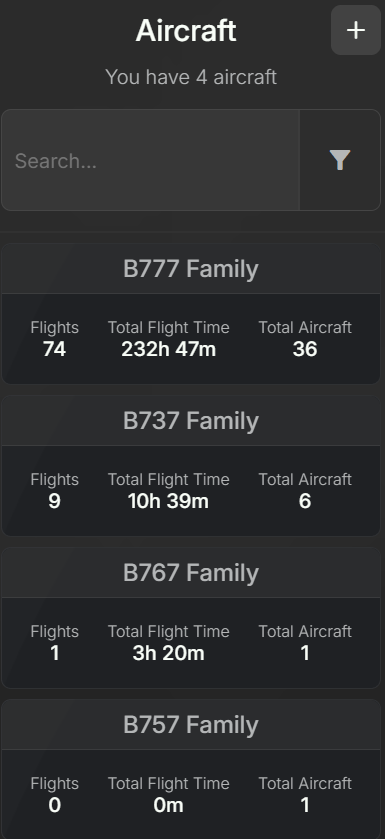The width and height of the screenshot is (385, 839).
Task: Select B767 total flight time 3h 20m
Action: click(x=168, y=653)
